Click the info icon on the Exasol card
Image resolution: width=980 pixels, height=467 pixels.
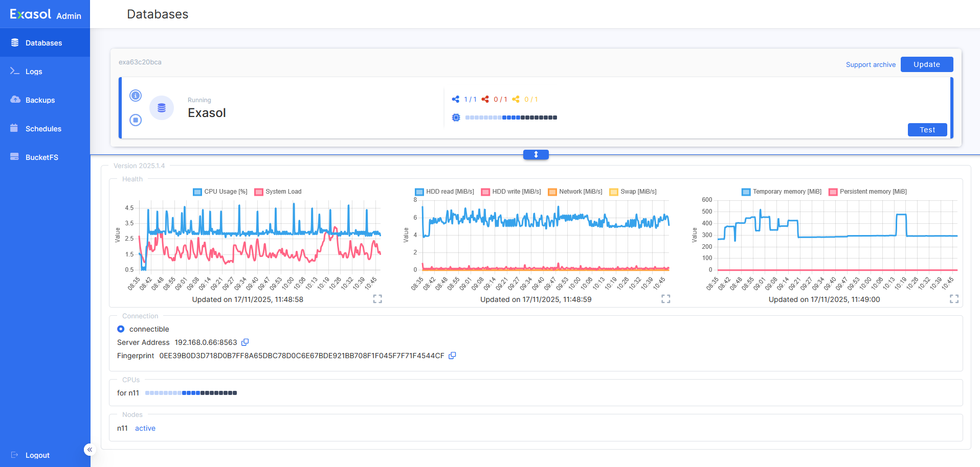click(136, 95)
